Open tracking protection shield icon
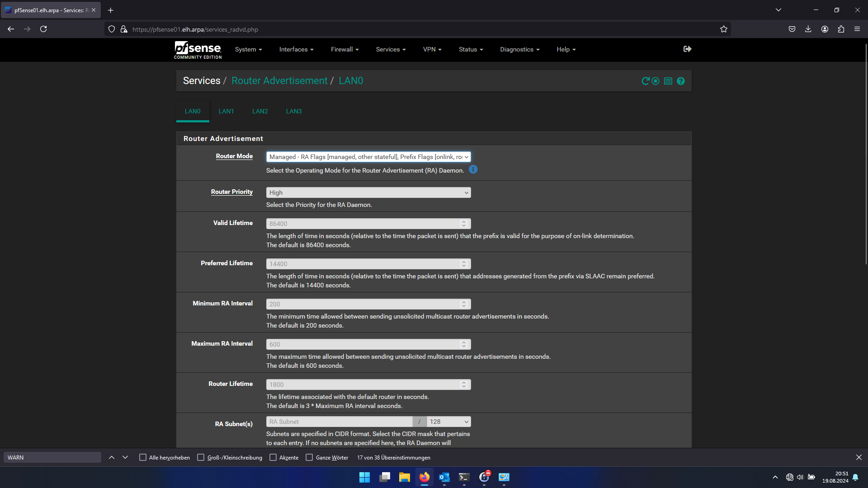The width and height of the screenshot is (868, 488). (x=112, y=29)
